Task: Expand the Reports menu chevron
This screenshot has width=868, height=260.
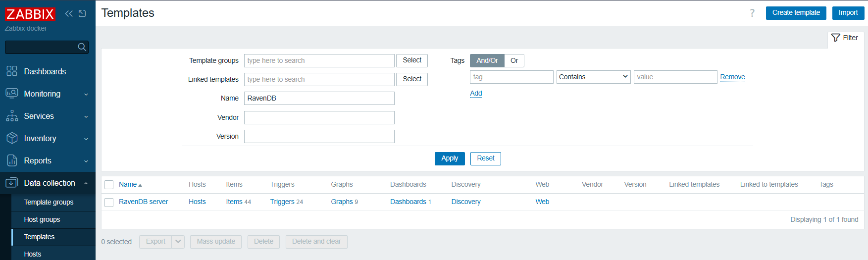Action: 86,161
